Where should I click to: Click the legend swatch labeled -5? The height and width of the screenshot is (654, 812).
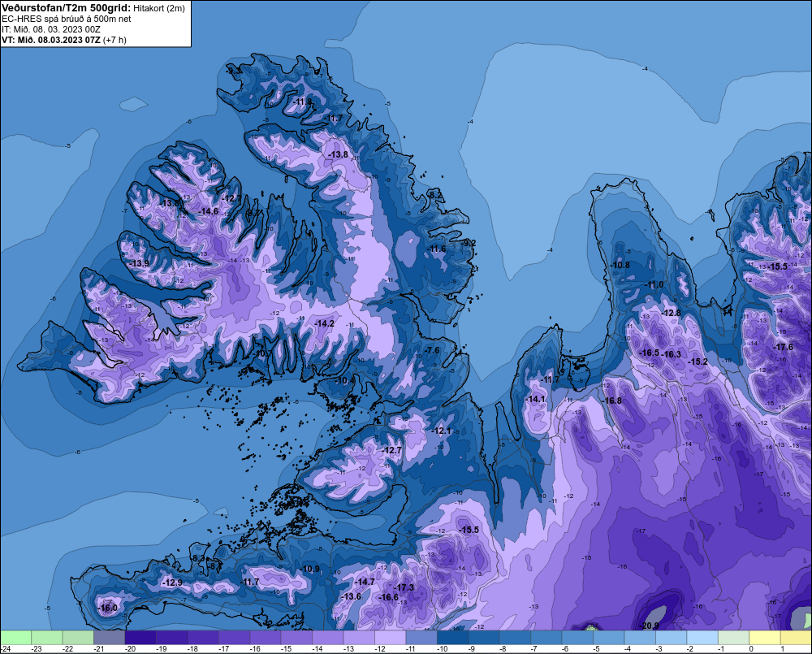point(608,637)
